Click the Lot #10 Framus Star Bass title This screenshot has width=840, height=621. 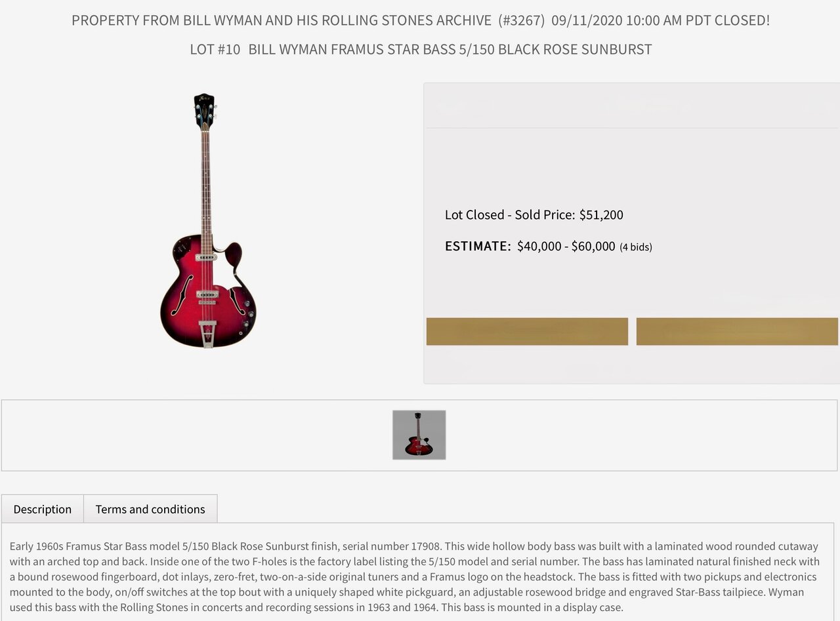(421, 49)
